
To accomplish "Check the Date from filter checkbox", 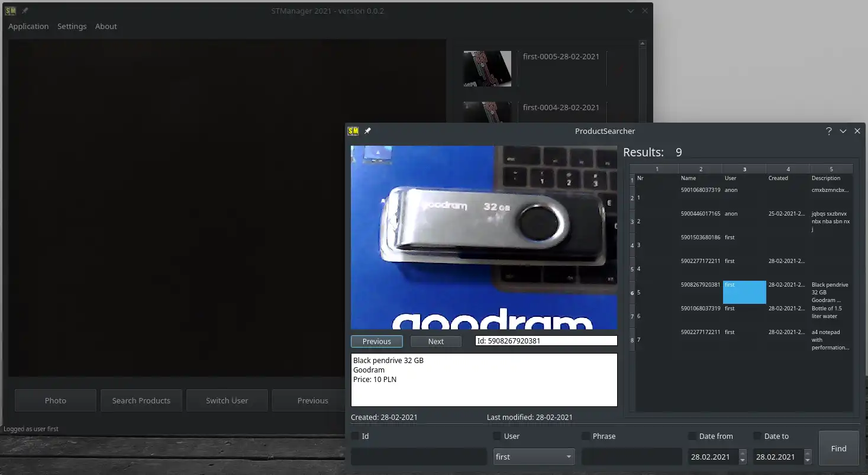I will pos(692,436).
